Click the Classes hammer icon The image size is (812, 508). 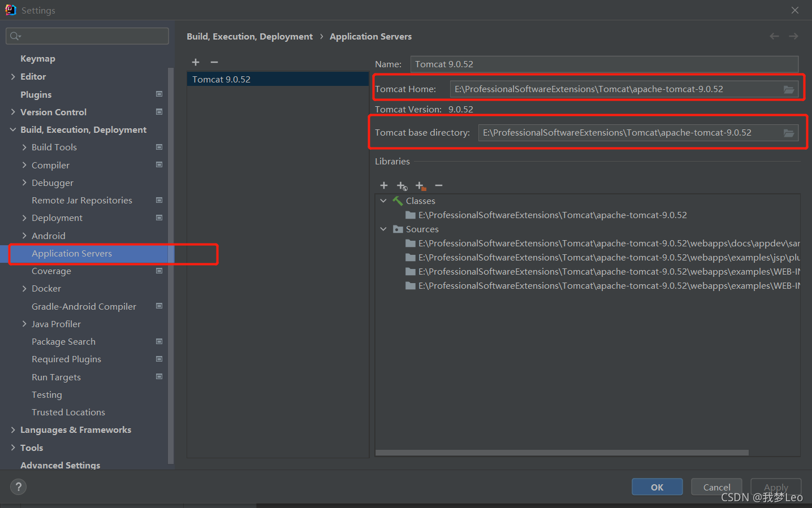coord(398,201)
